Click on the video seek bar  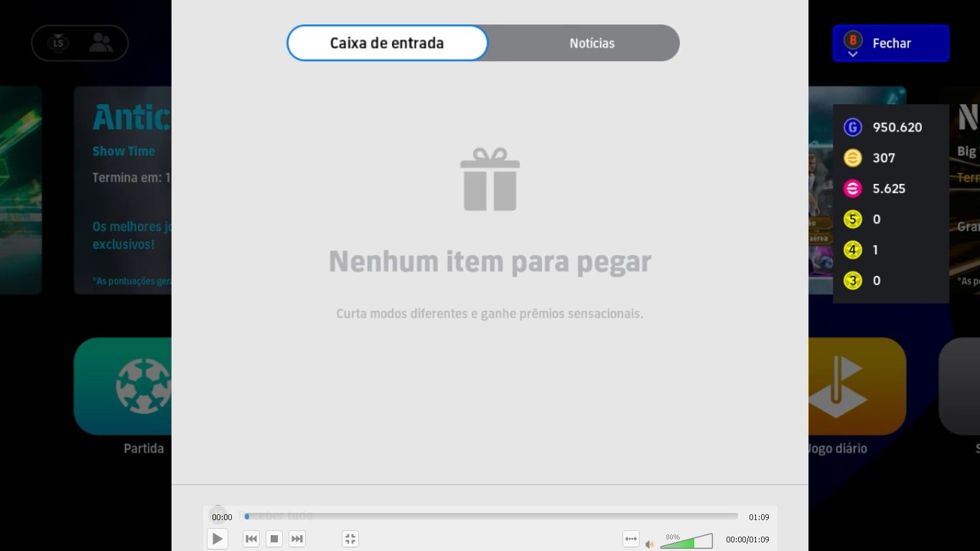click(491, 516)
